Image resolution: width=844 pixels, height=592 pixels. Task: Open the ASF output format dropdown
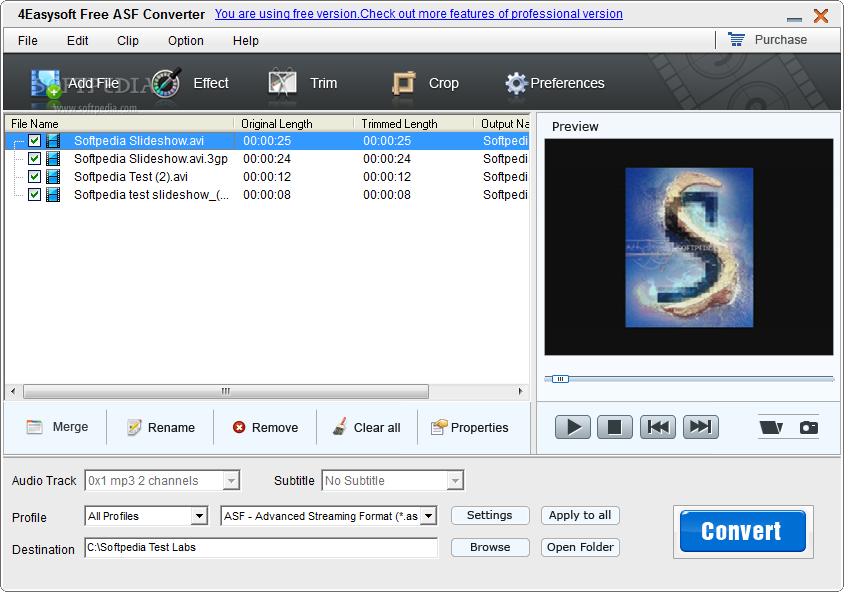[428, 516]
